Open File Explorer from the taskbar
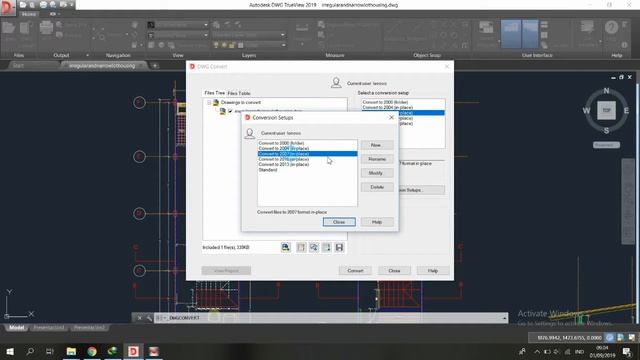The image size is (640, 360). tap(71, 351)
